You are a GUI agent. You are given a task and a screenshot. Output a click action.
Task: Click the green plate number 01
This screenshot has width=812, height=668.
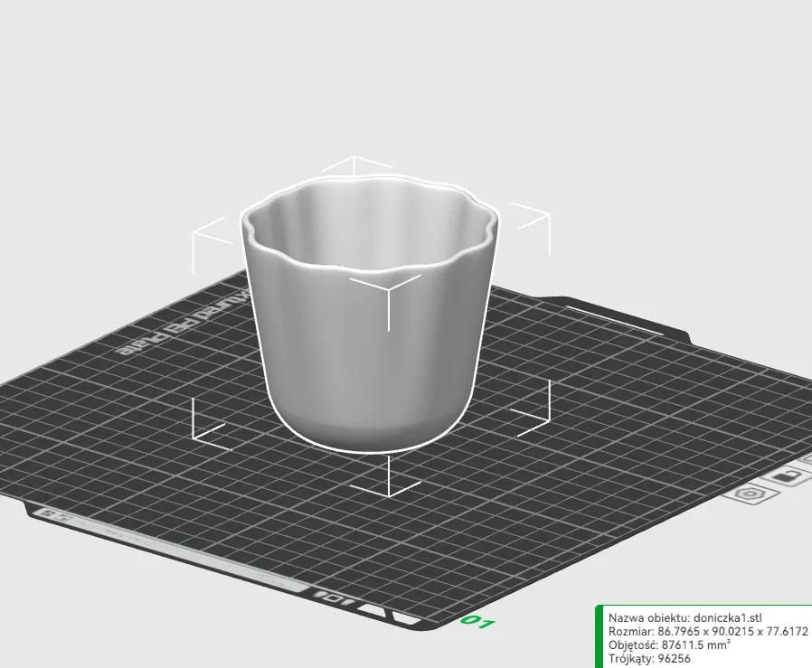point(478,621)
